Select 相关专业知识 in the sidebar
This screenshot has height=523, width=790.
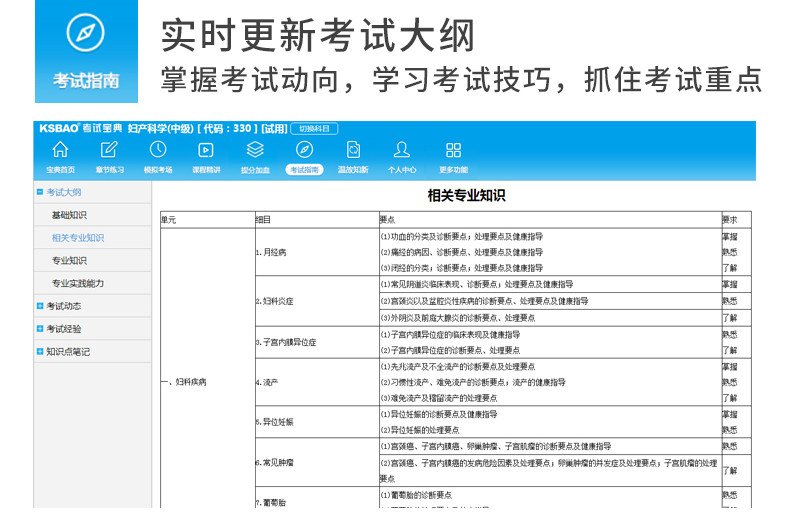(78, 237)
